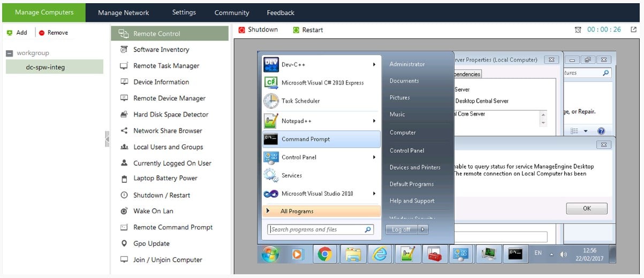Select the Dependencies tab in properties dialog
The height and width of the screenshot is (278, 644).
(467, 74)
